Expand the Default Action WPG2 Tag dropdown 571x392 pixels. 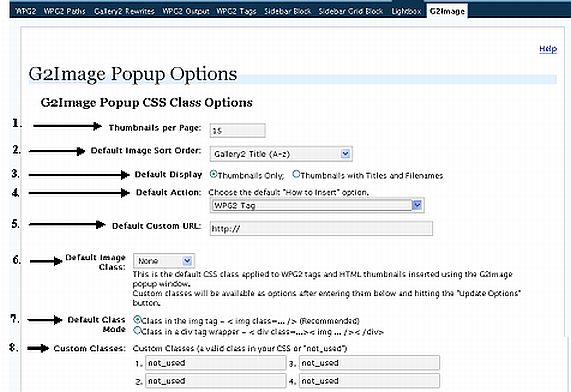click(317, 205)
